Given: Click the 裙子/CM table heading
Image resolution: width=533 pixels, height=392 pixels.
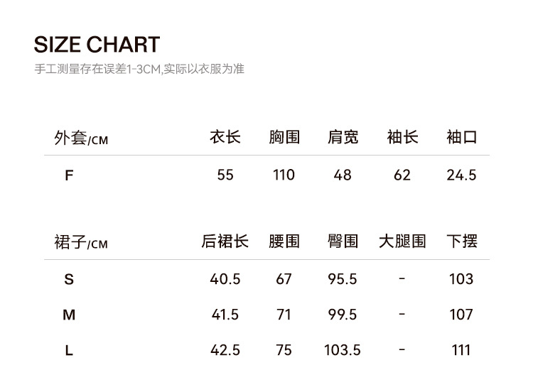Looking at the screenshot, I should click(x=81, y=242).
